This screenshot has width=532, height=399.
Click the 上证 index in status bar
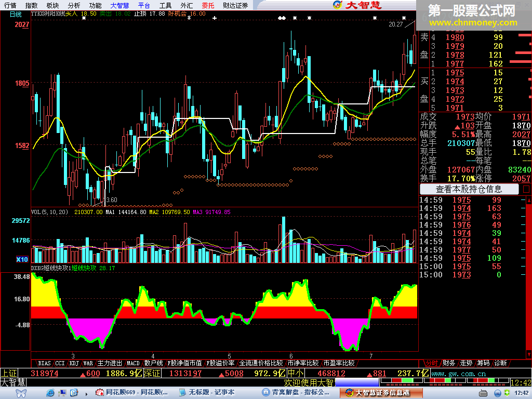point(9,374)
